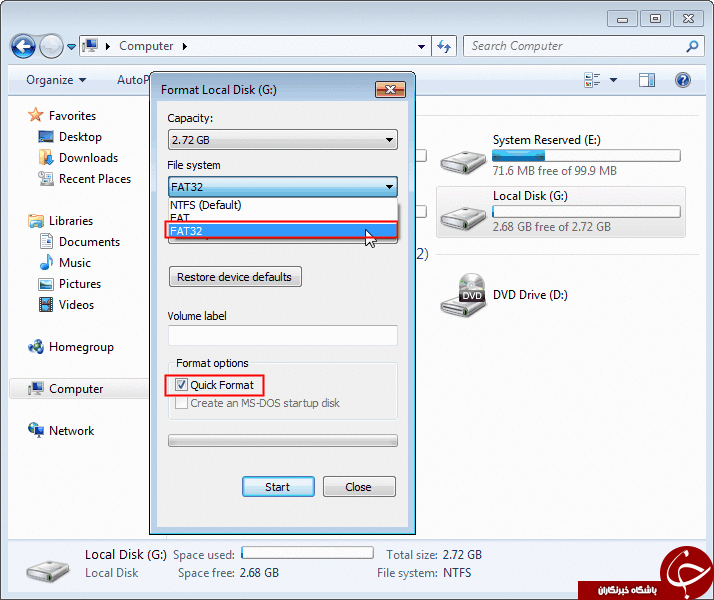714x600 pixels.
Task: Select the Local Disk (G:) drive label
Action: [x=530, y=196]
